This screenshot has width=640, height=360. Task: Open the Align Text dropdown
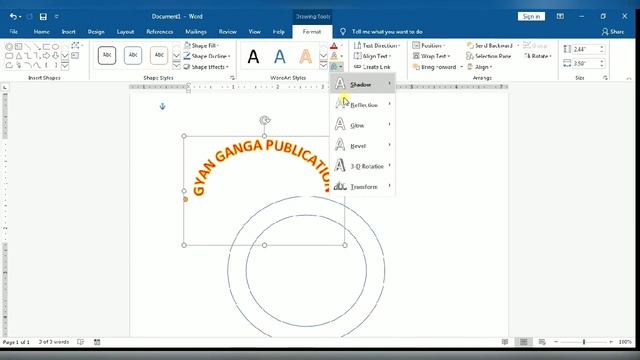tap(373, 56)
